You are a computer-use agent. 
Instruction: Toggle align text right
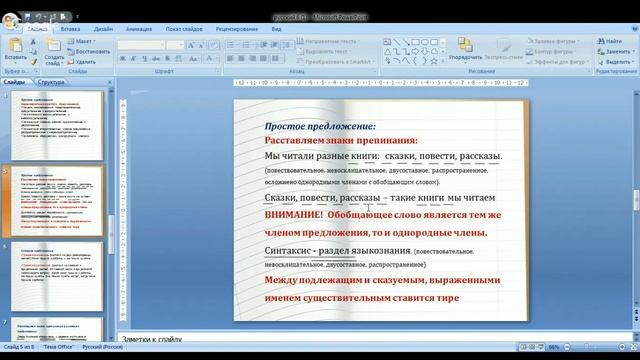pos(253,59)
